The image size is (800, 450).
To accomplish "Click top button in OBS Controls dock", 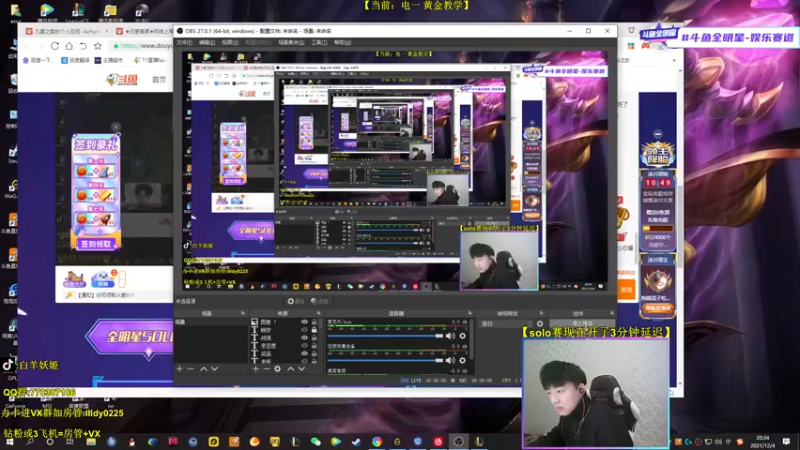I will coord(582,323).
